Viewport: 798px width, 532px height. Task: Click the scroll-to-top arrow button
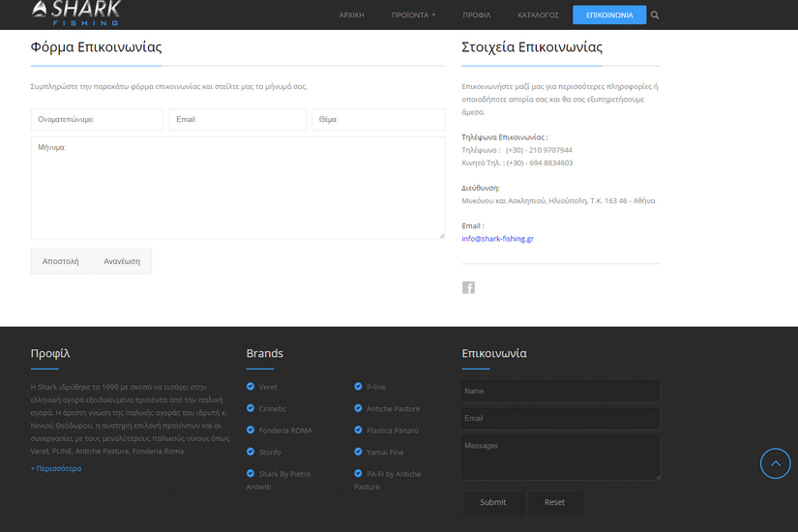click(775, 463)
